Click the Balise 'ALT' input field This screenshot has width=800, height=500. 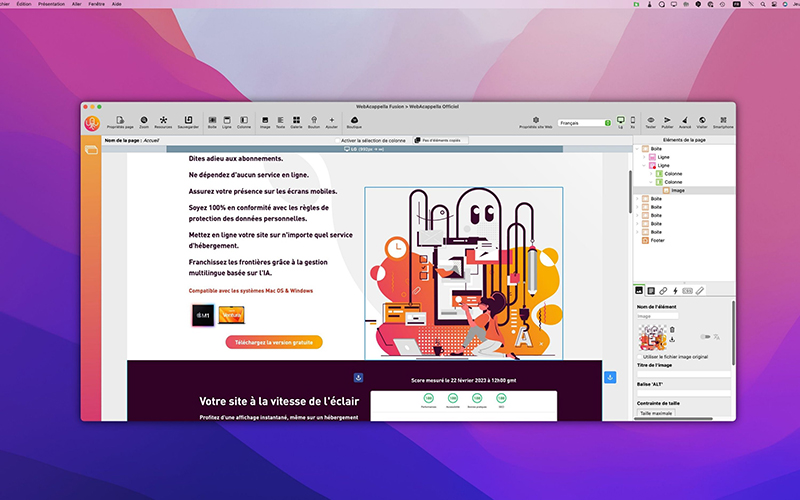tap(684, 393)
